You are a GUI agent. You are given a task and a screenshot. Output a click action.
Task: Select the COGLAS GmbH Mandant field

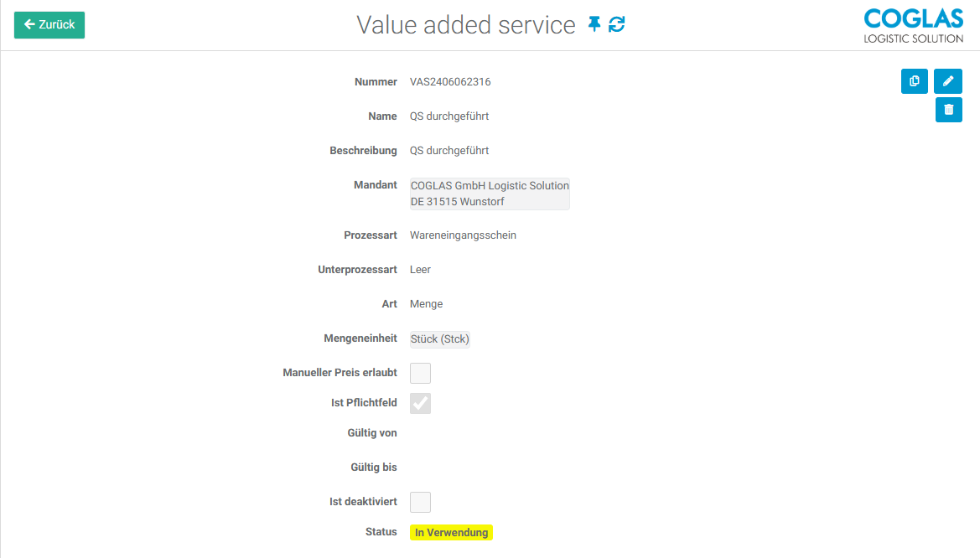[490, 194]
